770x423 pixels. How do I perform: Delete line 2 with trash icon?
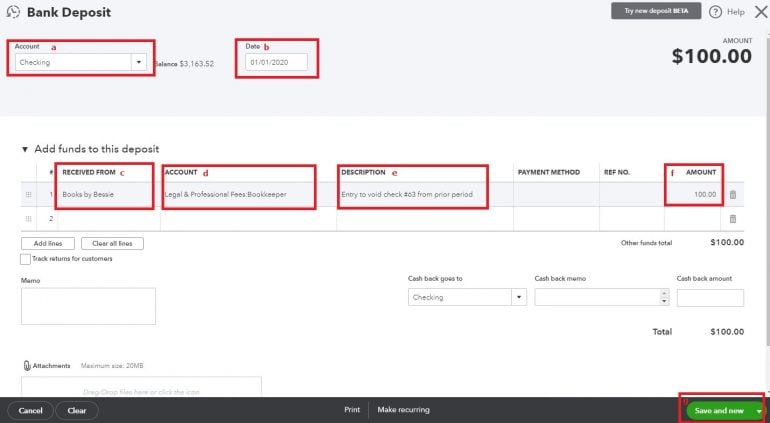tap(732, 218)
